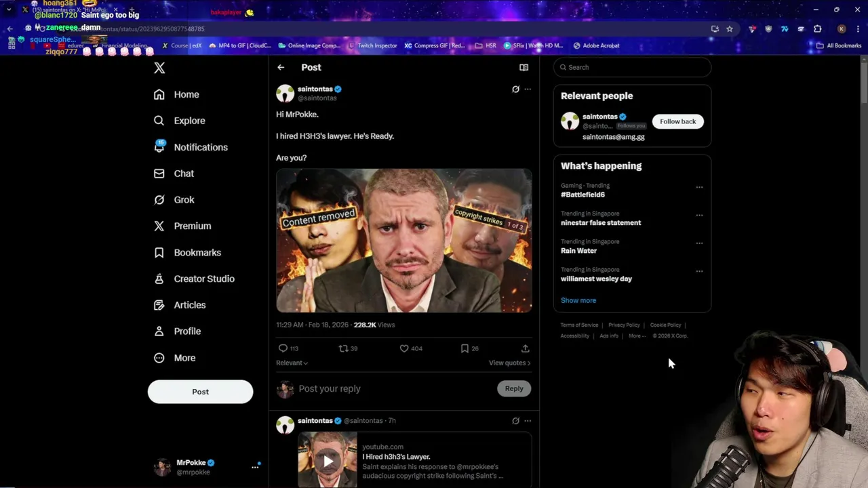Screen dimensions: 868x488
Task: Open more options for williamest wesley day
Action: [x=699, y=271]
